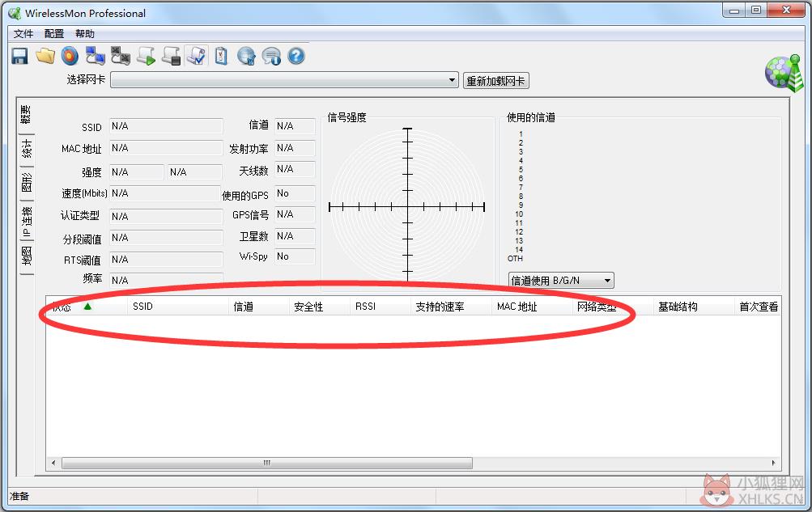Sort by the 网络类型 column header
Viewport: 812px width, 512px height.
point(613,307)
